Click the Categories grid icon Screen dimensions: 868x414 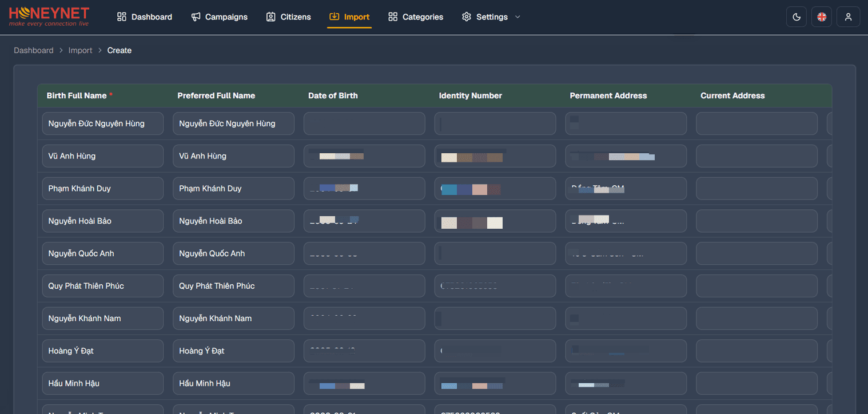[x=392, y=17]
